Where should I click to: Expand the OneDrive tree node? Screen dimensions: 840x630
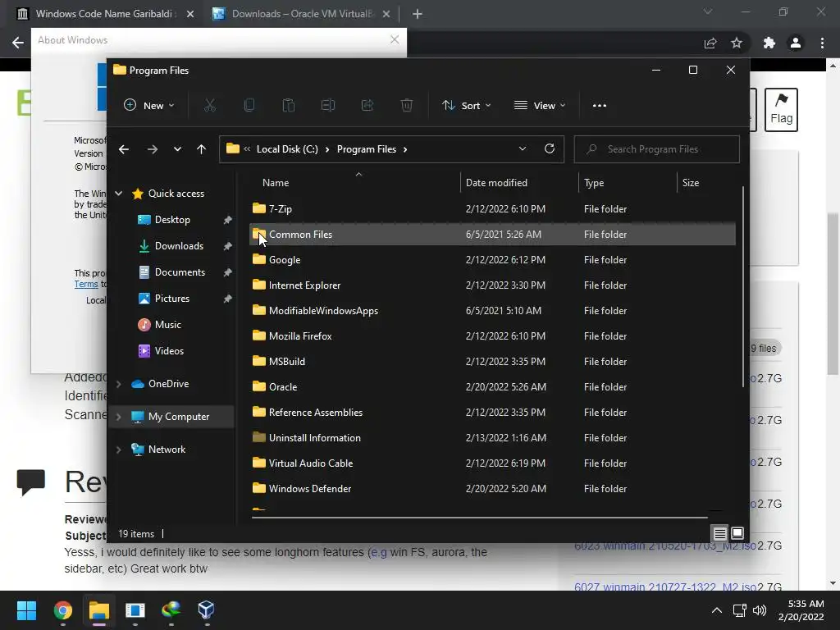pos(119,384)
